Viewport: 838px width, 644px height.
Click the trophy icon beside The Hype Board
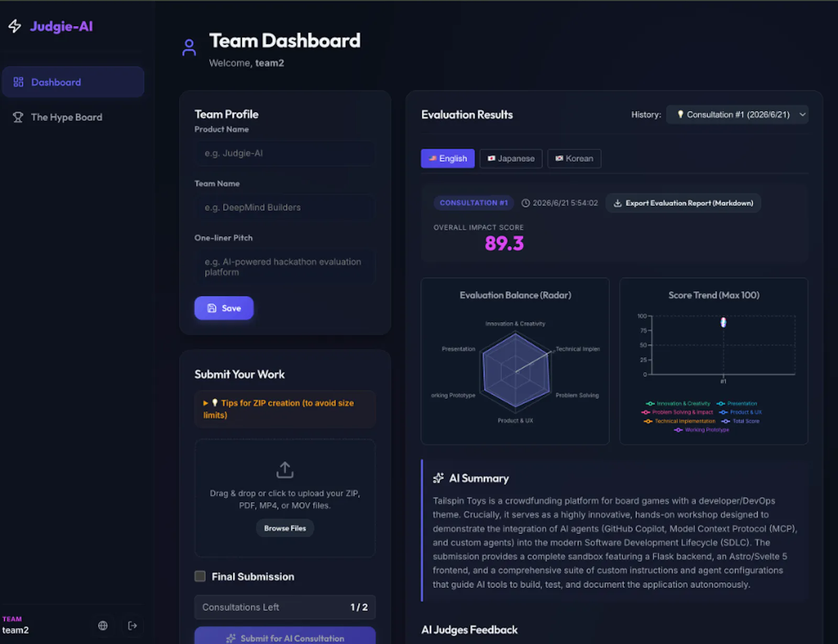coord(18,117)
